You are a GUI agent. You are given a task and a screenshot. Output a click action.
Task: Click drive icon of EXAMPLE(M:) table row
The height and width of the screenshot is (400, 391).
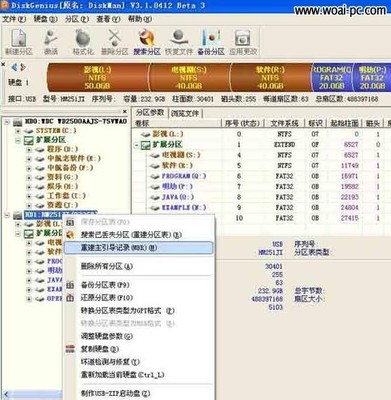click(x=155, y=208)
